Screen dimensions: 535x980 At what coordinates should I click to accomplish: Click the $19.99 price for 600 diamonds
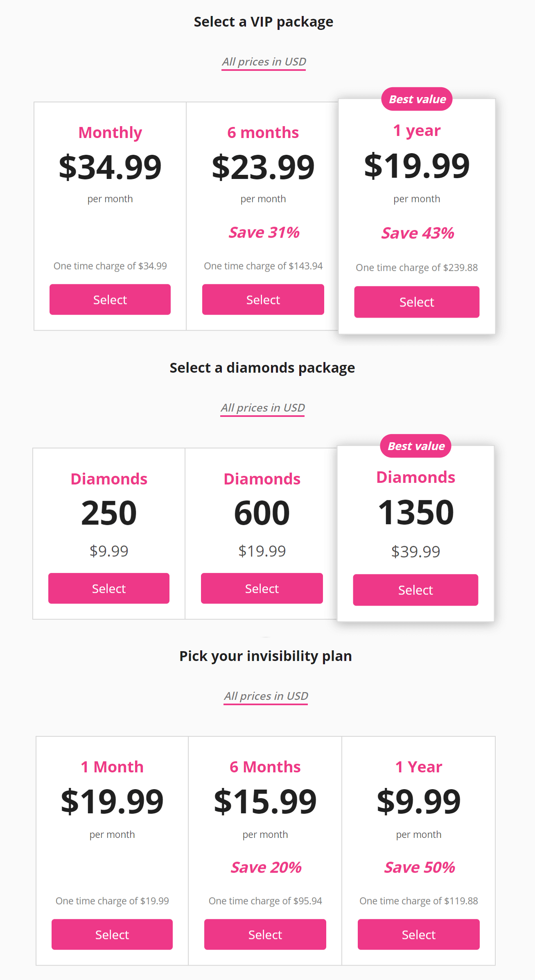262,551
